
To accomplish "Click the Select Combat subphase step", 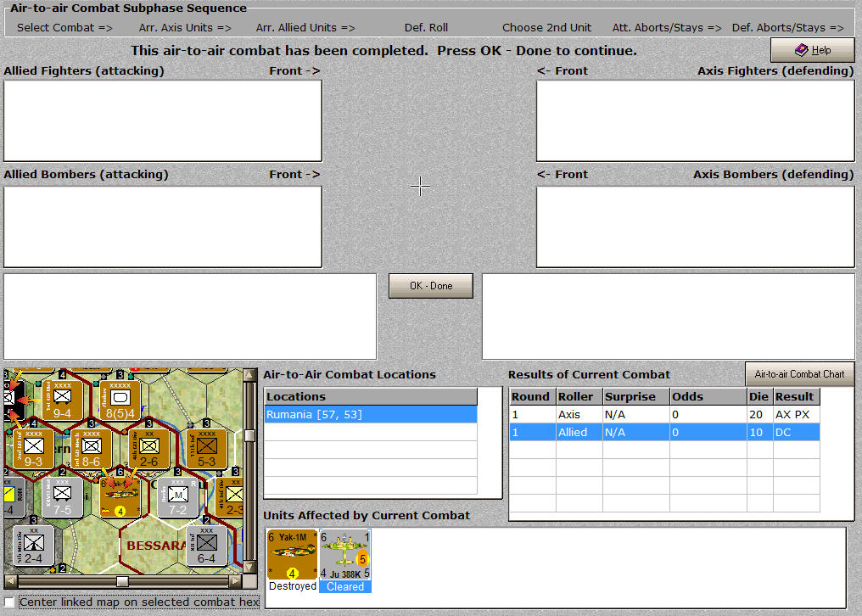I will coord(64,27).
